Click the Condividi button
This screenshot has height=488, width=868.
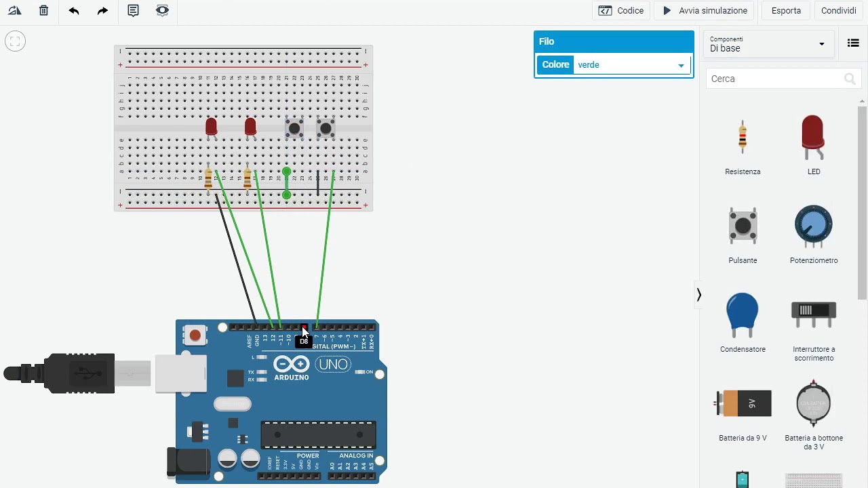[x=839, y=11]
